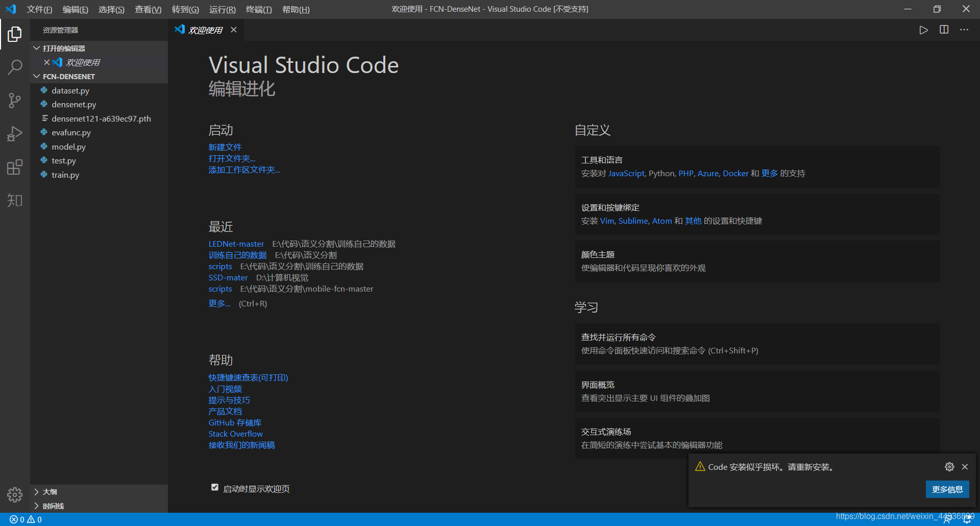Open the Explorer view in activity bar
980x526 pixels.
(15, 34)
